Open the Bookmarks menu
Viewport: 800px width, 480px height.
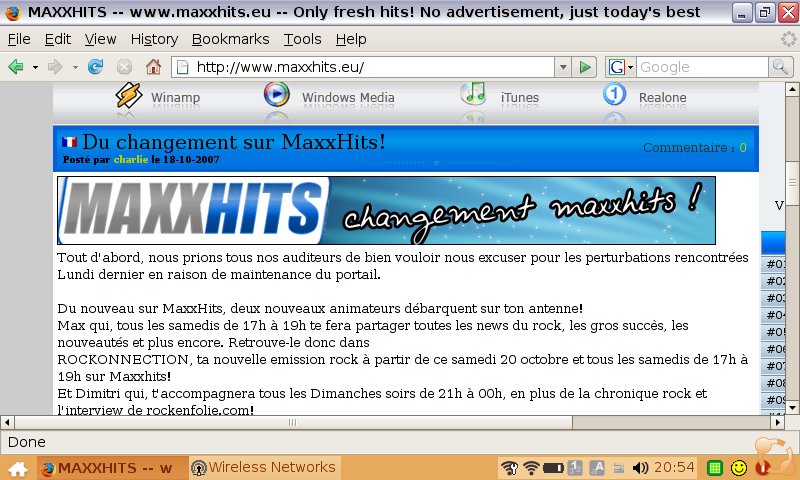tap(231, 39)
